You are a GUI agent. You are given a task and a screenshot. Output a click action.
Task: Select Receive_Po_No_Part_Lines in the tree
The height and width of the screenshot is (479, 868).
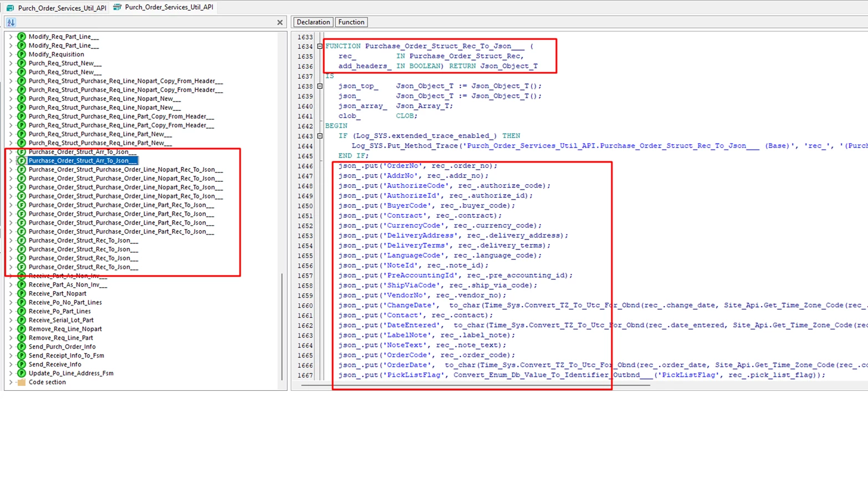65,302
